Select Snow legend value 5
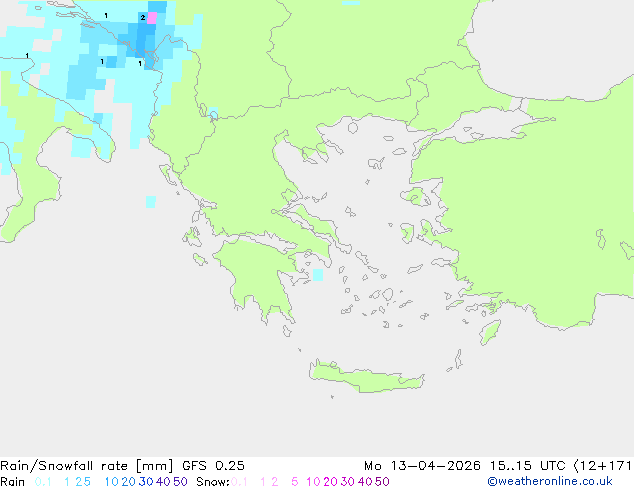634x490 pixels. coord(295,482)
